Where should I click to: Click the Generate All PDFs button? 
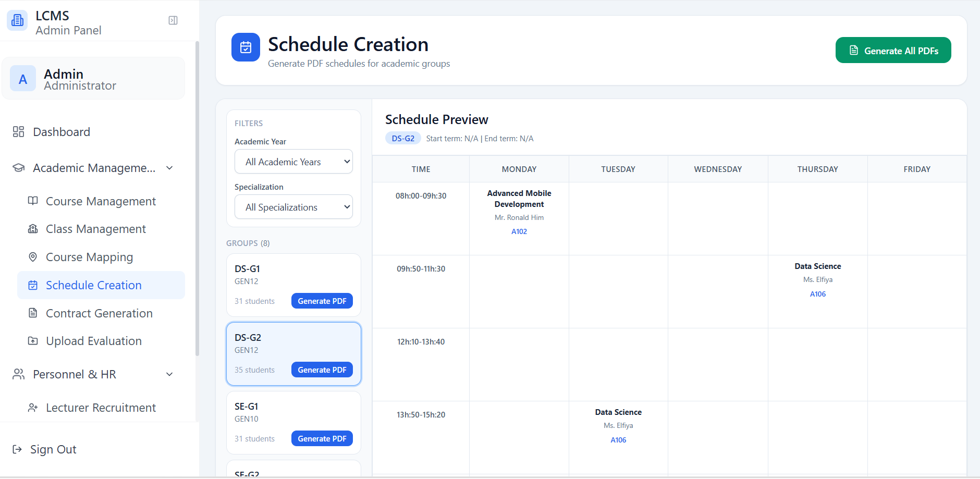click(x=893, y=51)
